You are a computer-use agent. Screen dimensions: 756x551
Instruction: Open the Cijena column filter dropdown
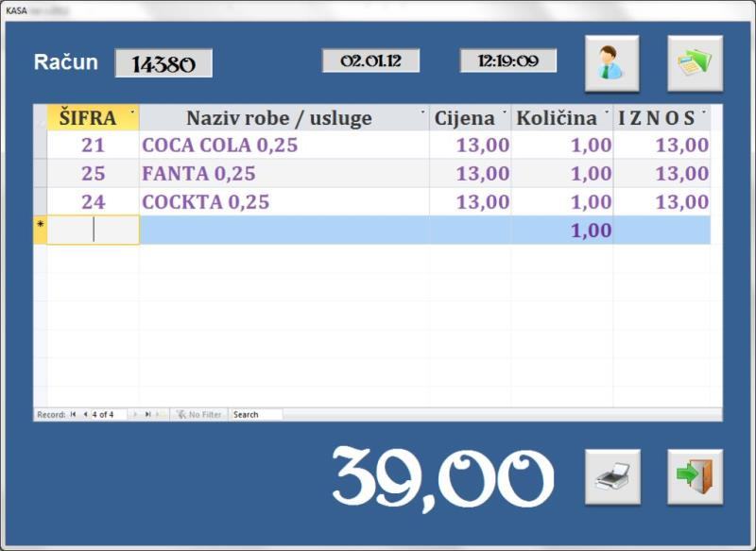(504, 112)
